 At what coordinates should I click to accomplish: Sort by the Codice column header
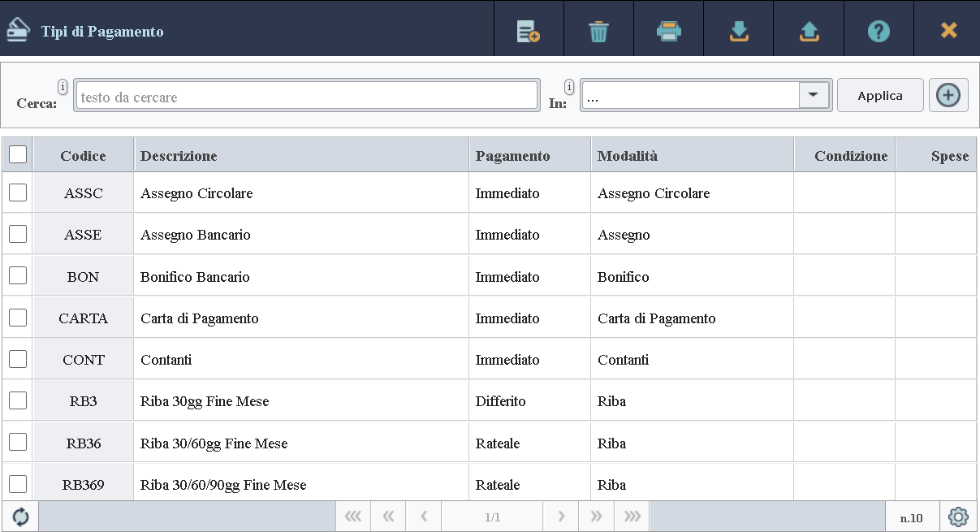point(83,156)
